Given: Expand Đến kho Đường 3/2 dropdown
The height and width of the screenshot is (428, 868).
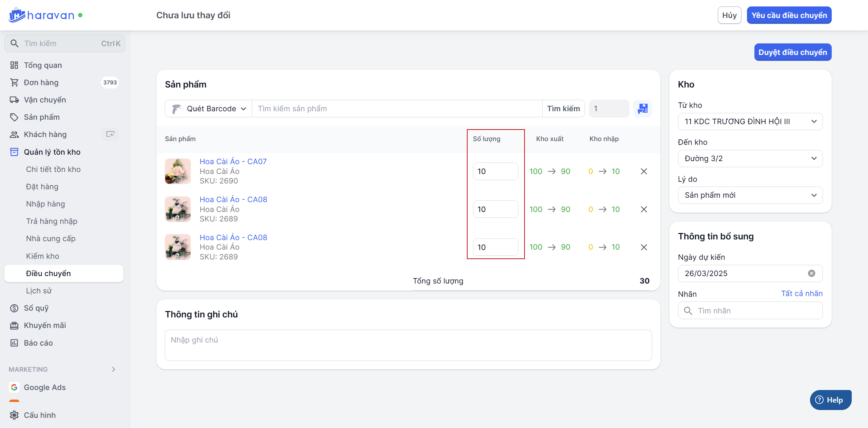Looking at the screenshot, I should tap(750, 158).
